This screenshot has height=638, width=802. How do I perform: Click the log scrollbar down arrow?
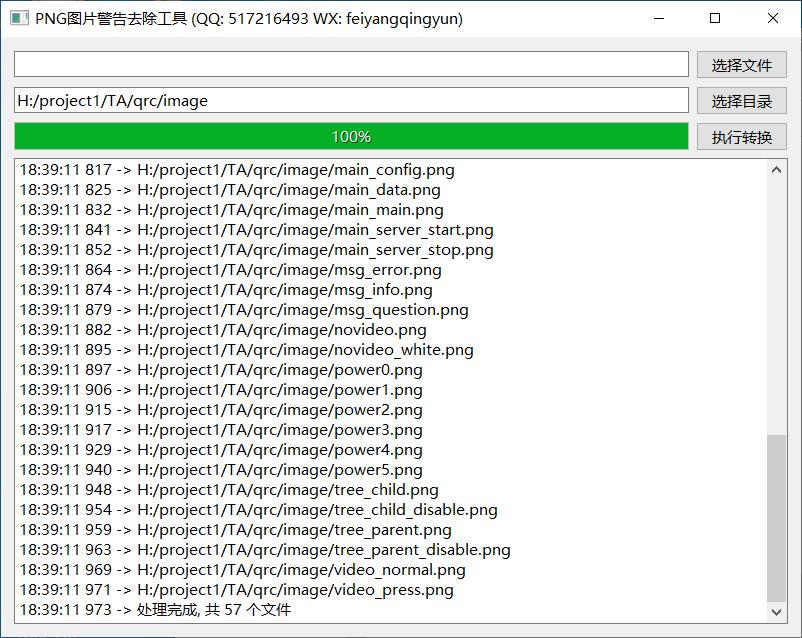(777, 611)
